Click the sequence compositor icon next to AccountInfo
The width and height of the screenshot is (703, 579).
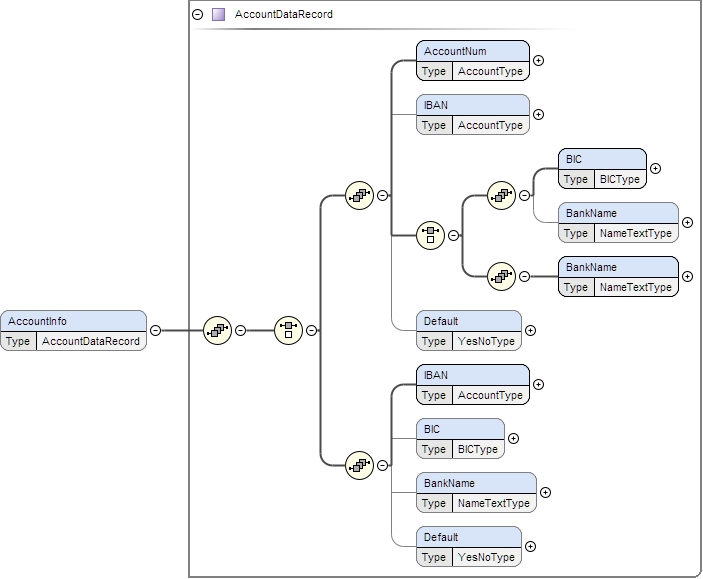pos(217,330)
